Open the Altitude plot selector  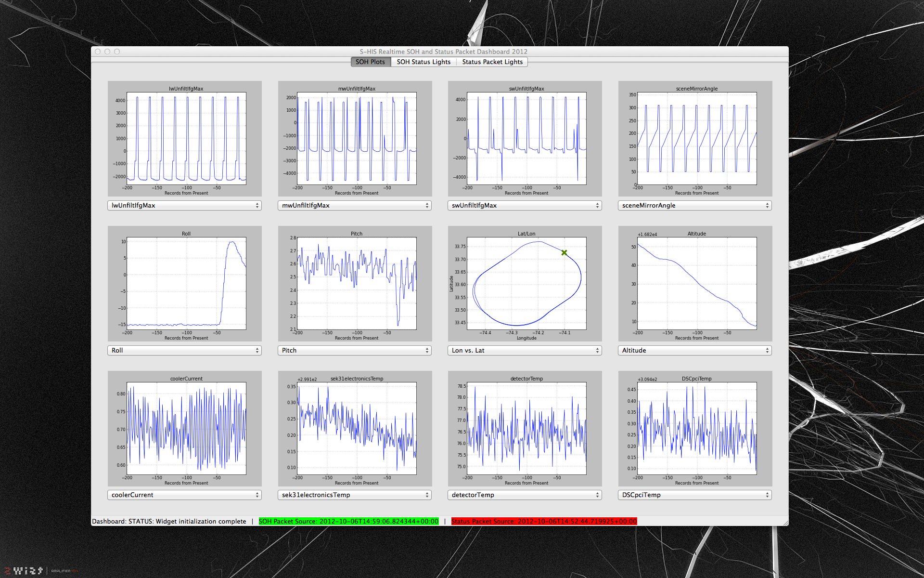pyautogui.click(x=694, y=350)
